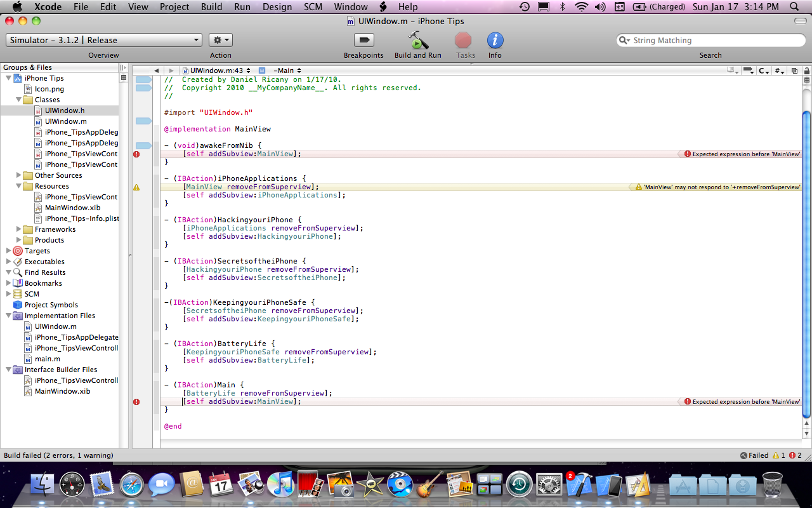Open the Info inspector icon

(x=495, y=40)
